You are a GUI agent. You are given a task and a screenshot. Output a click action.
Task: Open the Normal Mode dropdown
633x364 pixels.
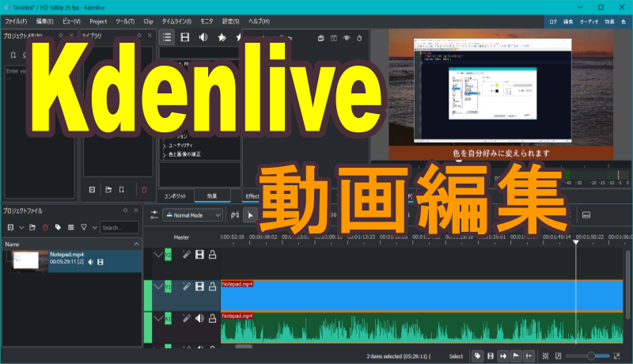(x=192, y=214)
